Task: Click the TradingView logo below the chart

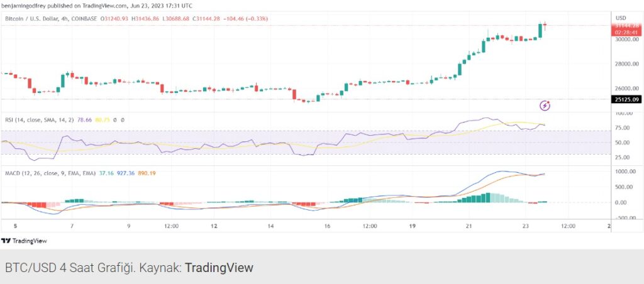Action: [24, 241]
